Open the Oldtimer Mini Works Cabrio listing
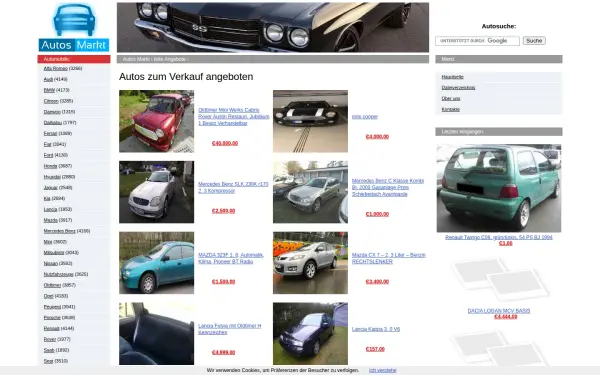Viewport: 600px width, 375px height. tap(234, 117)
